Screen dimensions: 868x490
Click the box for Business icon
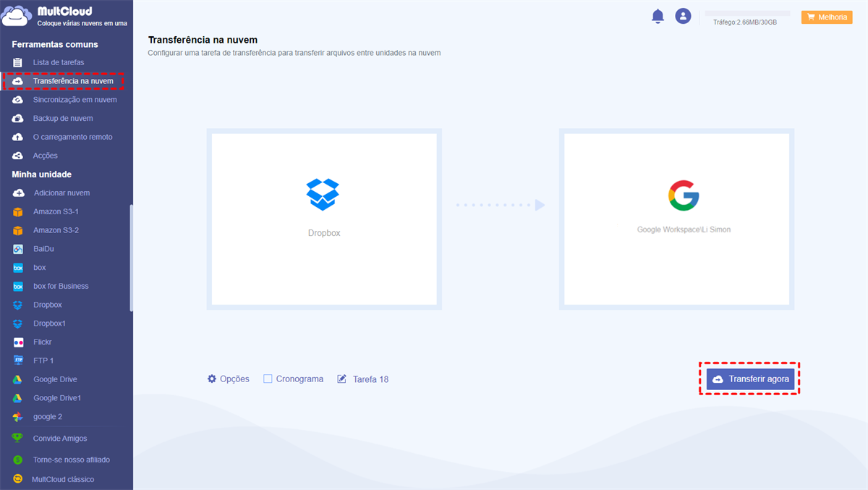(x=18, y=287)
